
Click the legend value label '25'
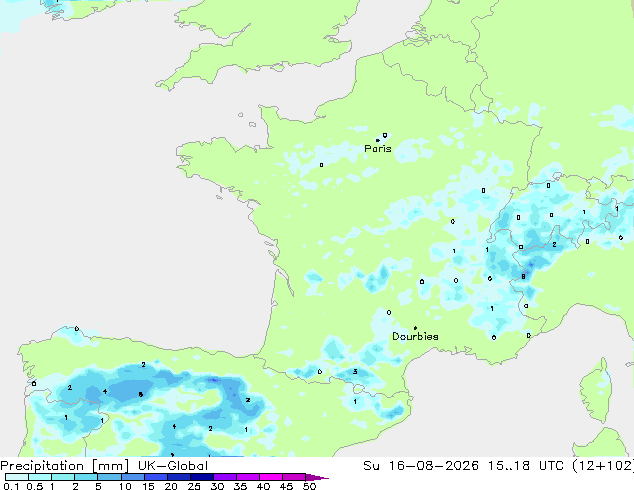(194, 486)
